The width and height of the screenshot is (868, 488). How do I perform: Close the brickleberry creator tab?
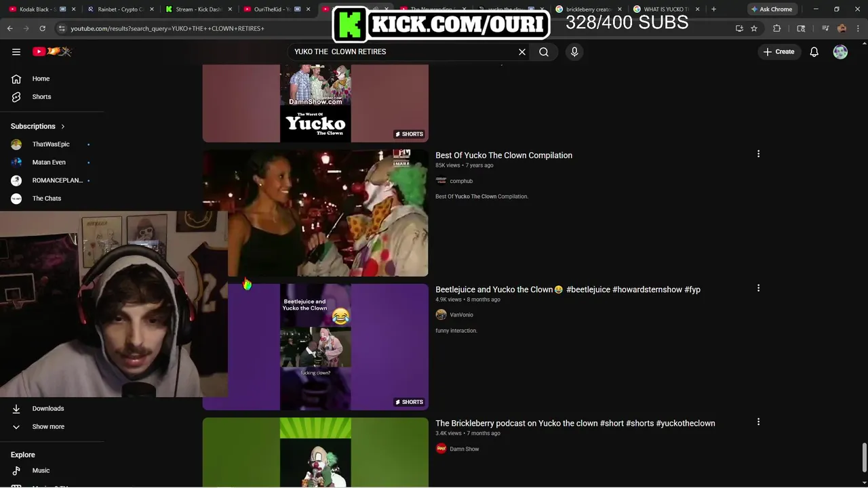(619, 9)
